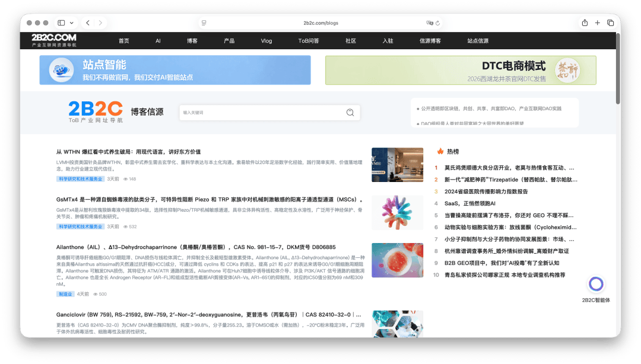
Task: Open hot list item 莫氏鸡煲顺德大良分店开业
Action: (x=509, y=168)
